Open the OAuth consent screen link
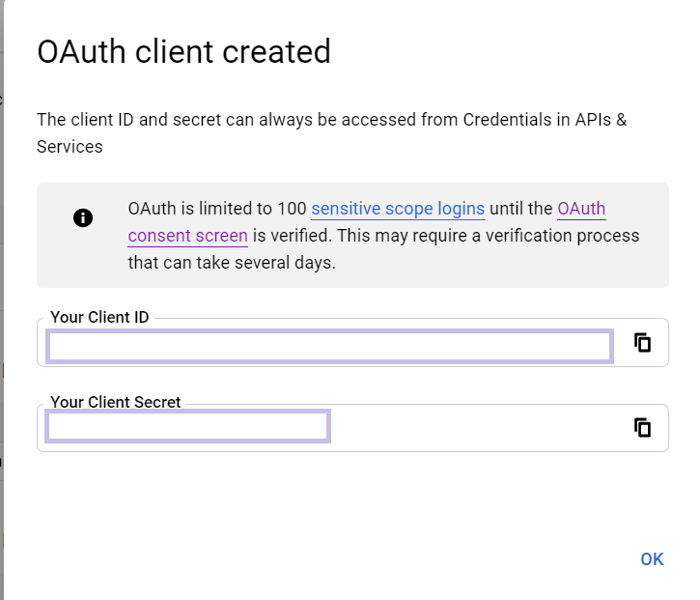Image resolution: width=700 pixels, height=600 pixels. coord(188,236)
